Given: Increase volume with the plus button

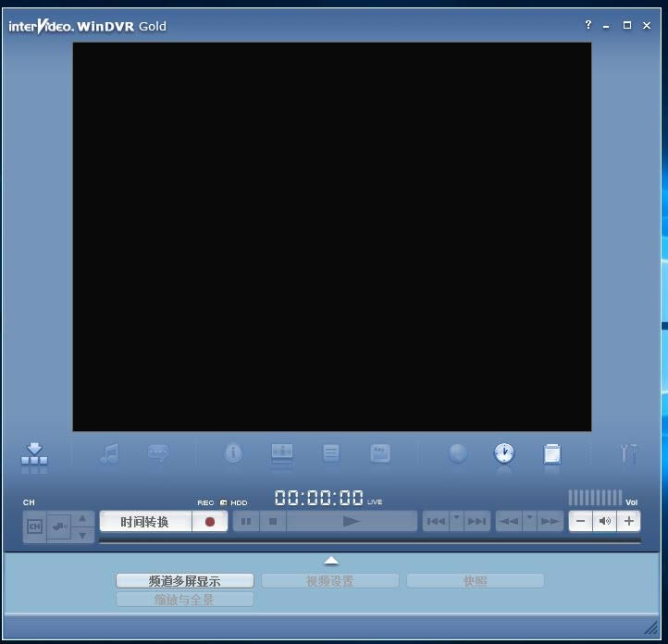Looking at the screenshot, I should pyautogui.click(x=629, y=521).
